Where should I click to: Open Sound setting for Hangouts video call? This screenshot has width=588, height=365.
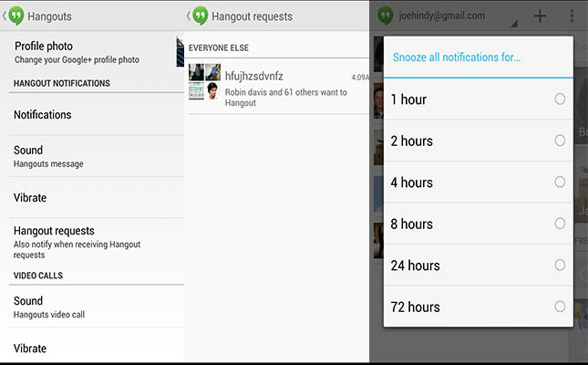97,307
